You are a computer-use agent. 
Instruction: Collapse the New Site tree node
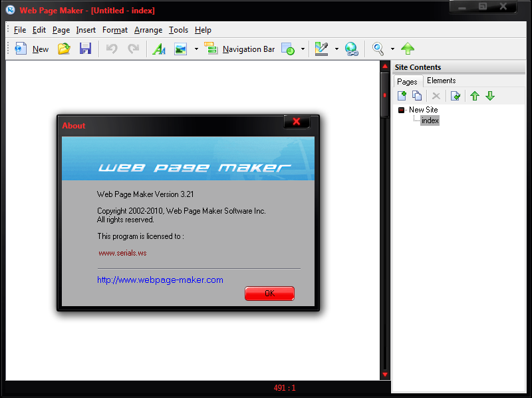402,110
